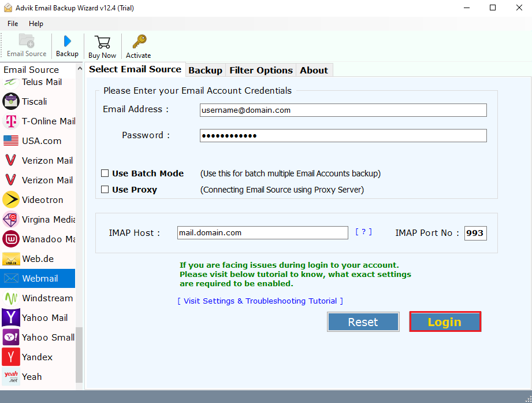Click the IMAP Port No field

pyautogui.click(x=475, y=233)
